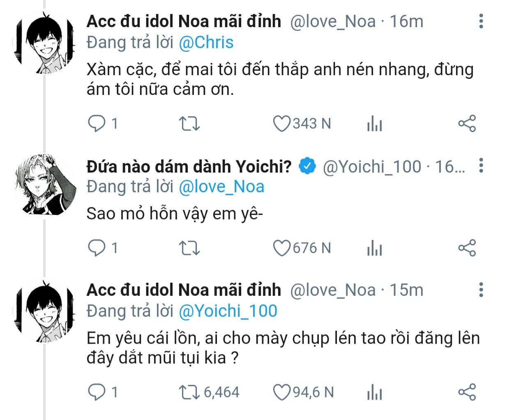Open the @Yoichi_100 reply mention link

228,311
